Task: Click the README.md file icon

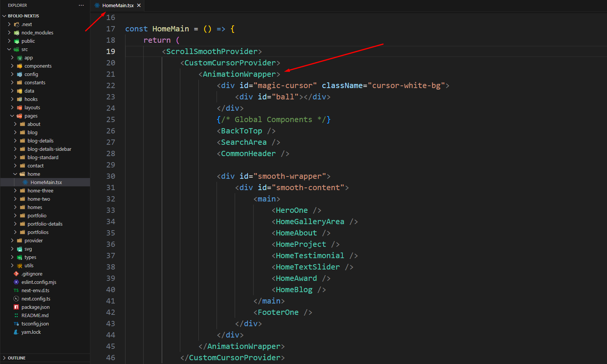Action: click(x=16, y=315)
